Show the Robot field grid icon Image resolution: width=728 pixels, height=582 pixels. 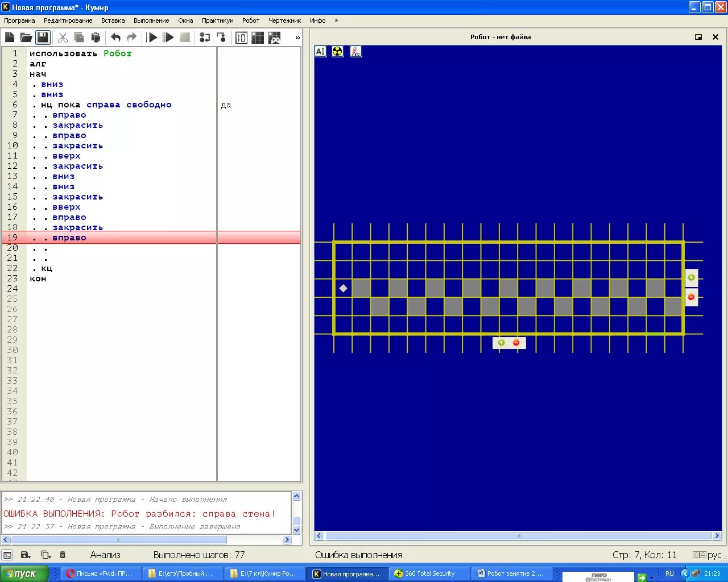pos(258,38)
